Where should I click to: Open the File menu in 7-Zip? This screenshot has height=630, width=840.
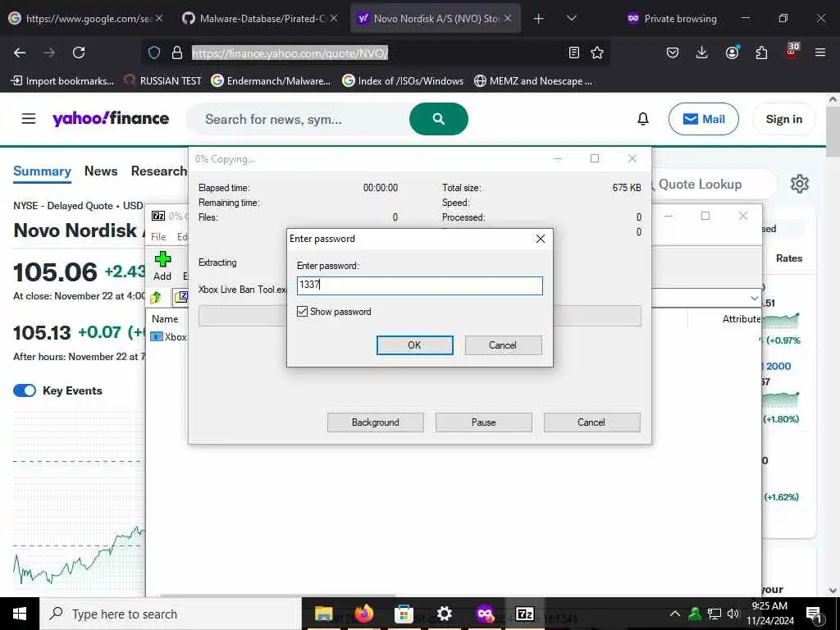pyautogui.click(x=158, y=237)
